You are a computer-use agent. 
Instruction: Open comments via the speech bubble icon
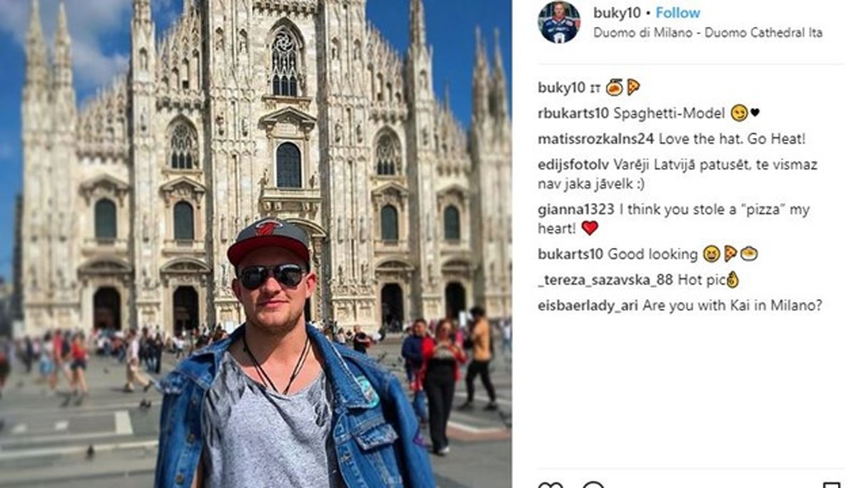coord(593,485)
